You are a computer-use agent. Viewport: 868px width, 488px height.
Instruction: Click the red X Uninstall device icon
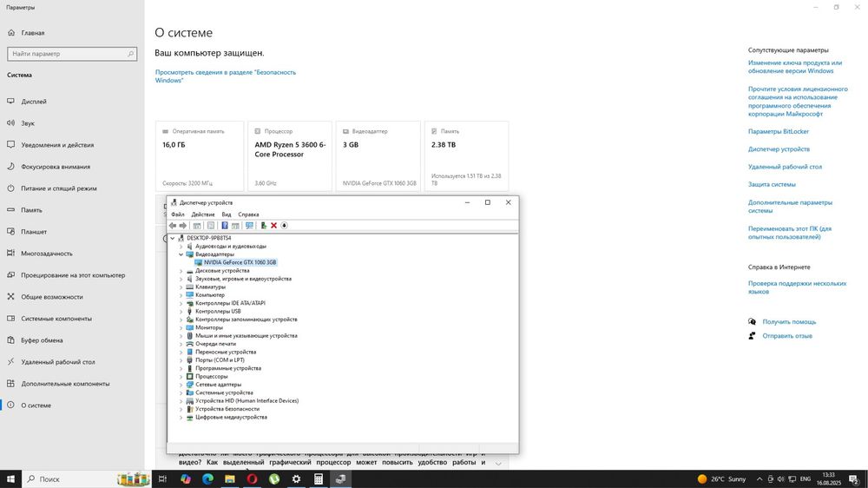click(x=273, y=226)
